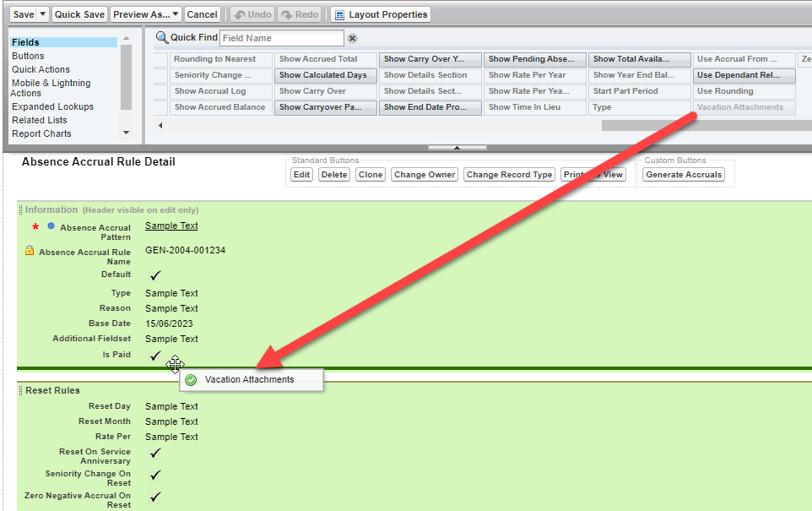Toggle Zero Negative Accrual On Reset checkbox
The image size is (812, 511).
point(155,497)
